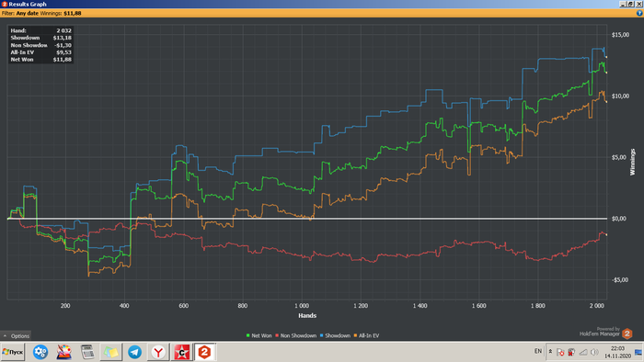The width and height of the screenshot is (644, 362).
Task: Click the network disconnected tray icon
Action: click(x=571, y=352)
